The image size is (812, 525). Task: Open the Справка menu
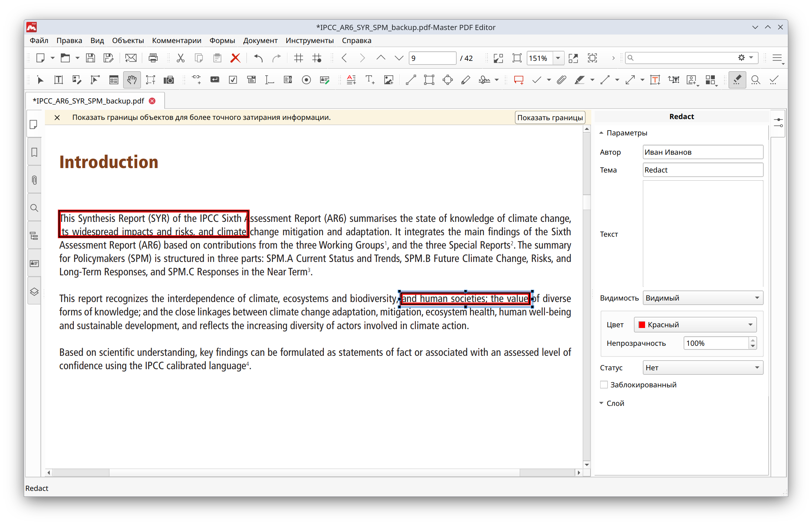click(x=356, y=40)
